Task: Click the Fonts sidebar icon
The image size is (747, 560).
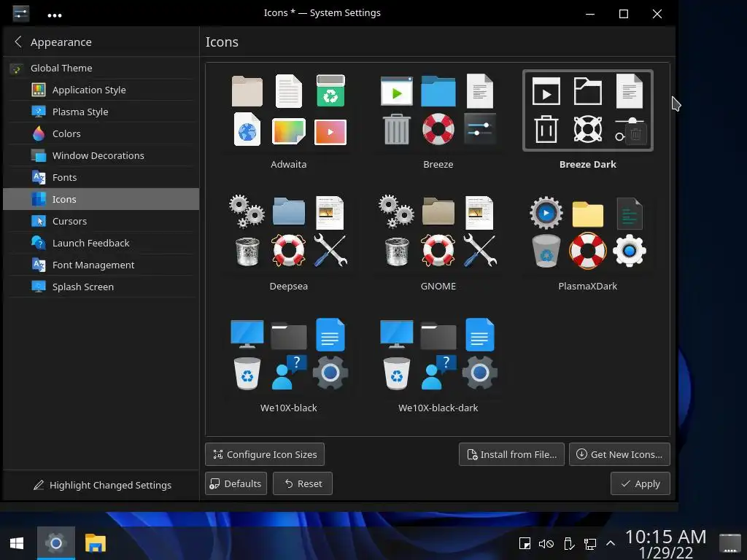Action: [39, 177]
